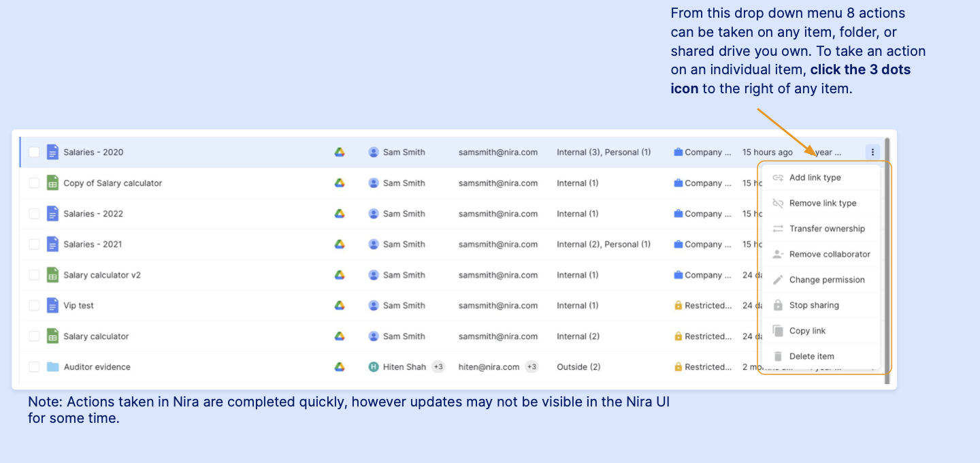980x463 pixels.
Task: Open the Salaries - 2021 file name
Action: tap(93, 244)
